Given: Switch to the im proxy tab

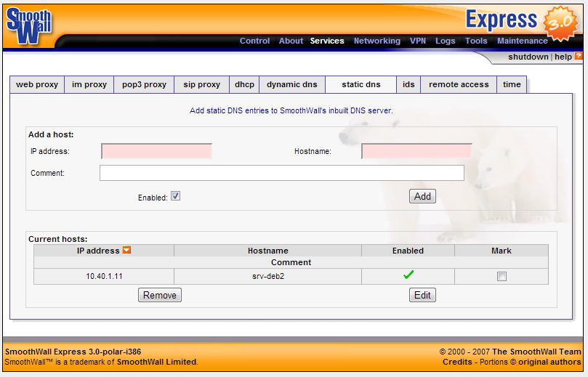Looking at the screenshot, I should [x=89, y=85].
